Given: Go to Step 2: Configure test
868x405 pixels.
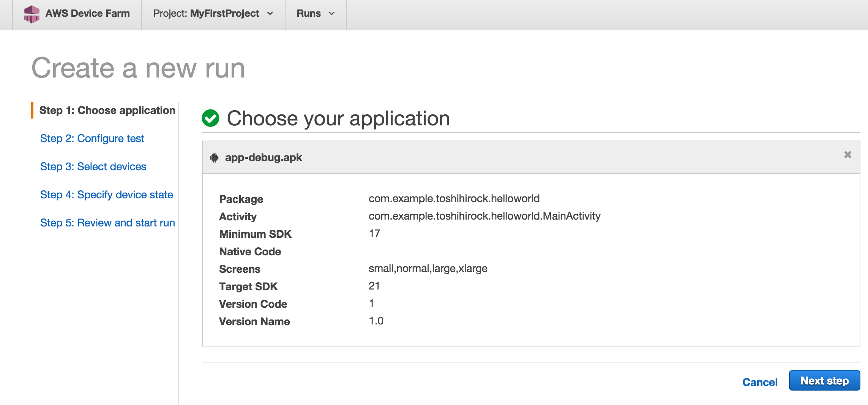Looking at the screenshot, I should coord(92,138).
